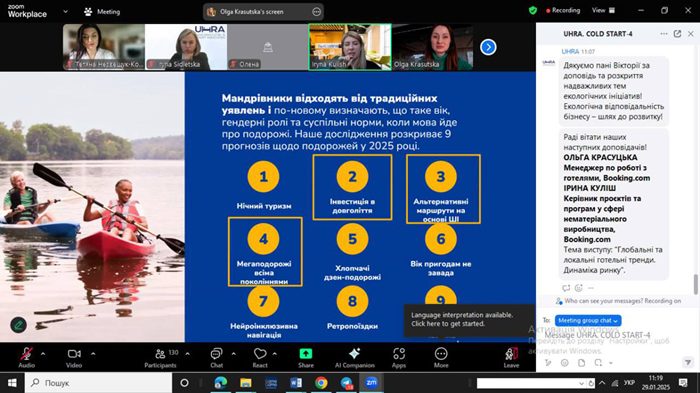Open the emoji picker in chat composer

click(x=565, y=363)
